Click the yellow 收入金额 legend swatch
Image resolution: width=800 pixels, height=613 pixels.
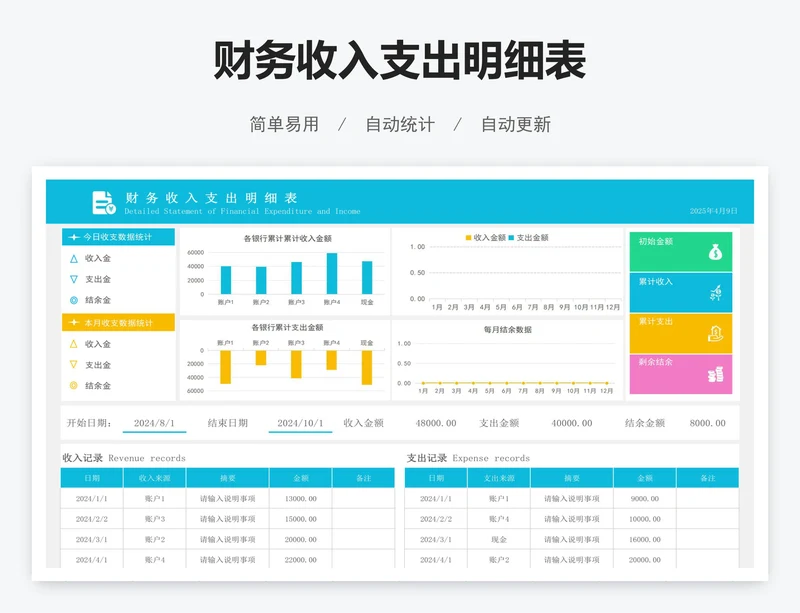pyautogui.click(x=468, y=238)
